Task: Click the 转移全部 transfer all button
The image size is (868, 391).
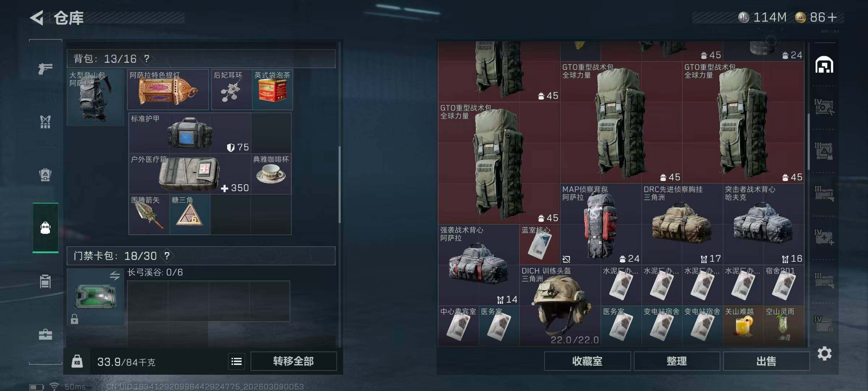Action: pos(293,361)
